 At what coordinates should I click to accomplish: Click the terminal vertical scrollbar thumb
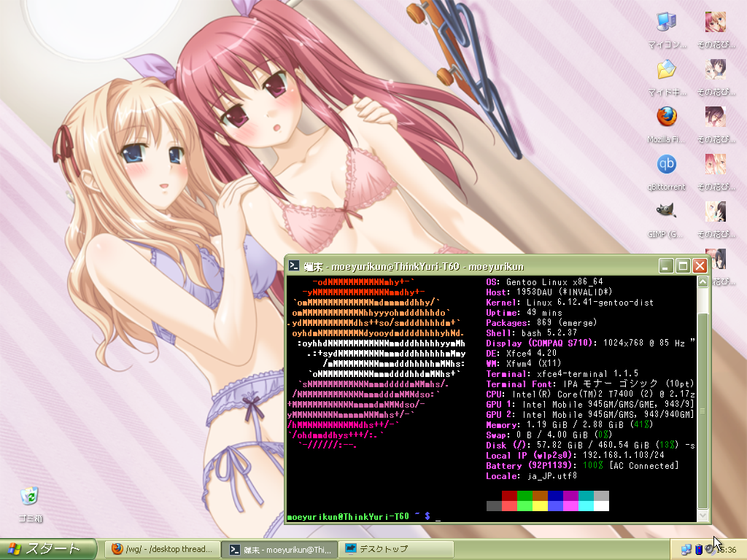click(703, 411)
